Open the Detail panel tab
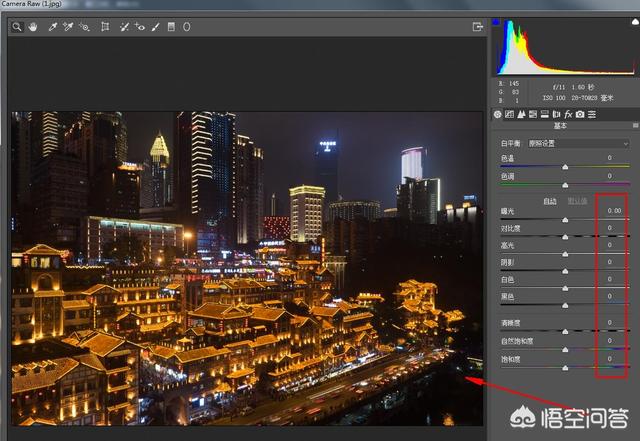Viewport: 640px width, 441px height. [521, 114]
